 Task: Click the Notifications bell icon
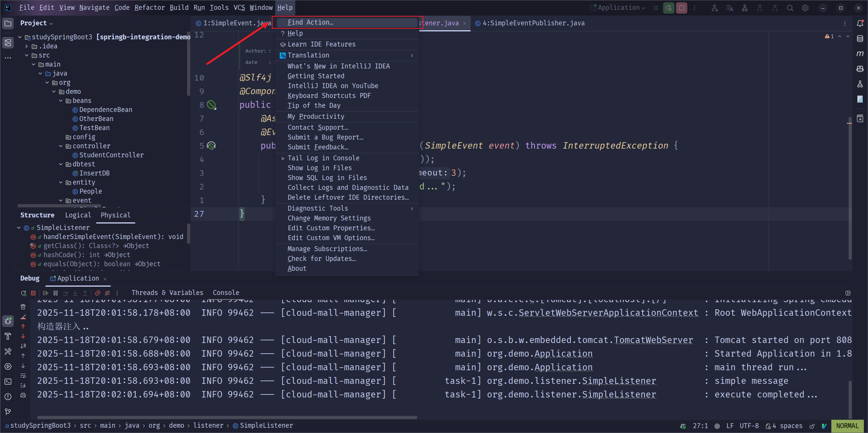[860, 23]
